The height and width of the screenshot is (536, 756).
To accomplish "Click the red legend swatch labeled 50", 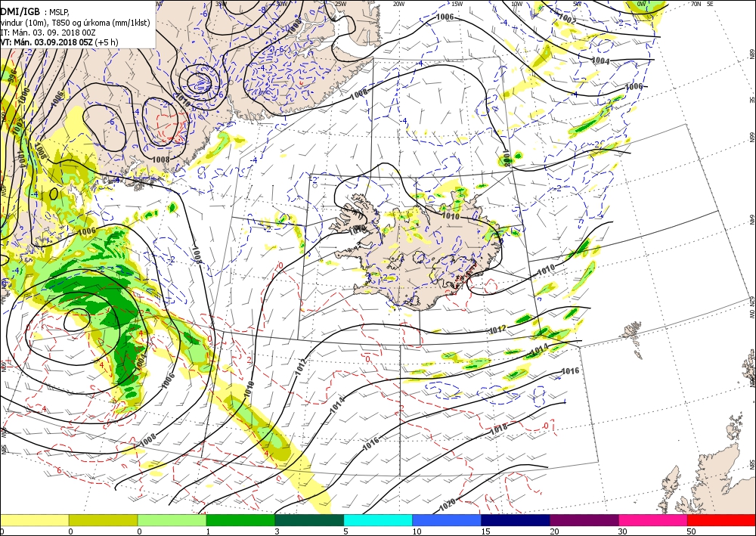I will [x=721, y=520].
